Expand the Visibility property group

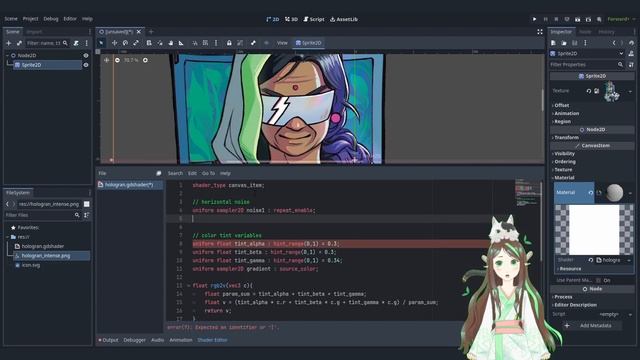(563, 154)
